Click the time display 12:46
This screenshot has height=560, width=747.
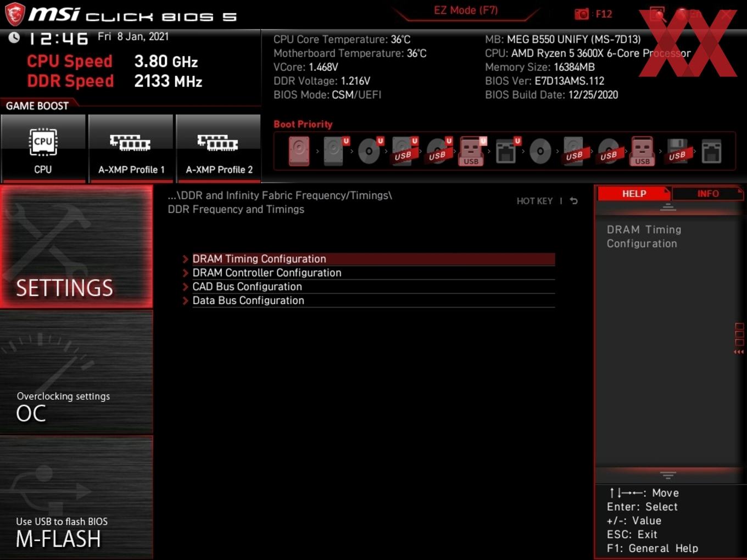tap(58, 38)
